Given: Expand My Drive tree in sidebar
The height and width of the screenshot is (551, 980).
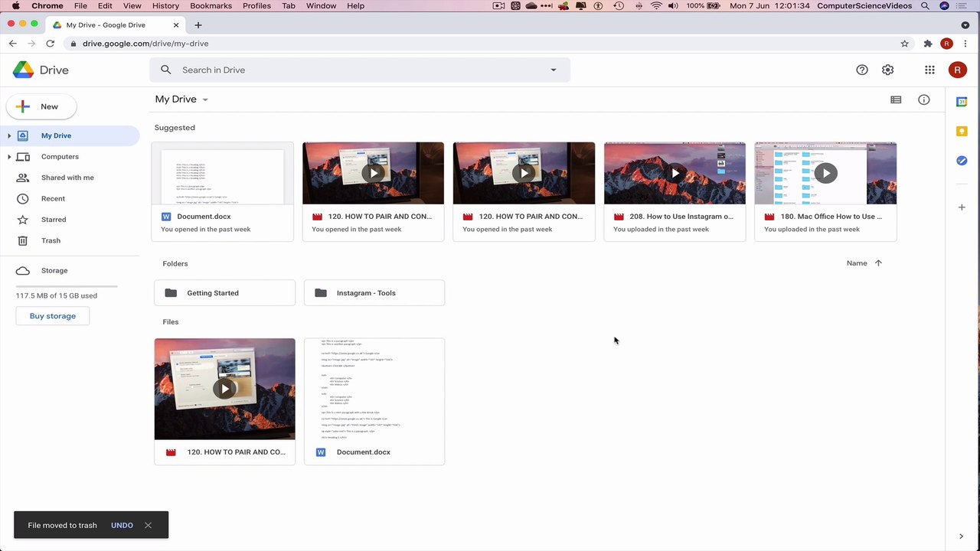Looking at the screenshot, I should point(9,135).
